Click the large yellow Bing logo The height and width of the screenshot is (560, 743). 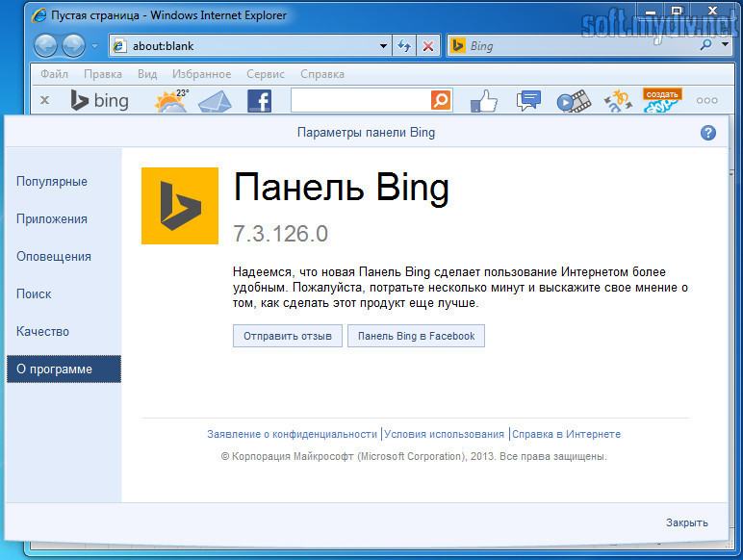[x=180, y=206]
